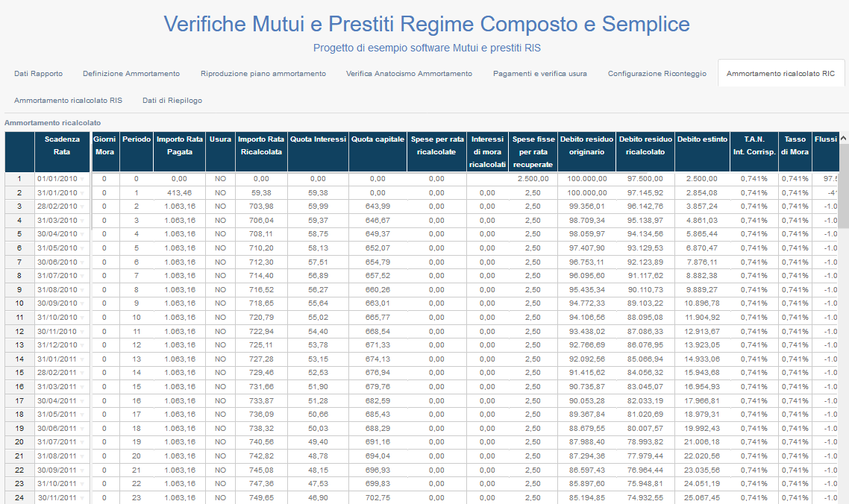The image size is (849, 504).
Task: Open the Dati di Riepilogo tab
Action: (x=172, y=100)
